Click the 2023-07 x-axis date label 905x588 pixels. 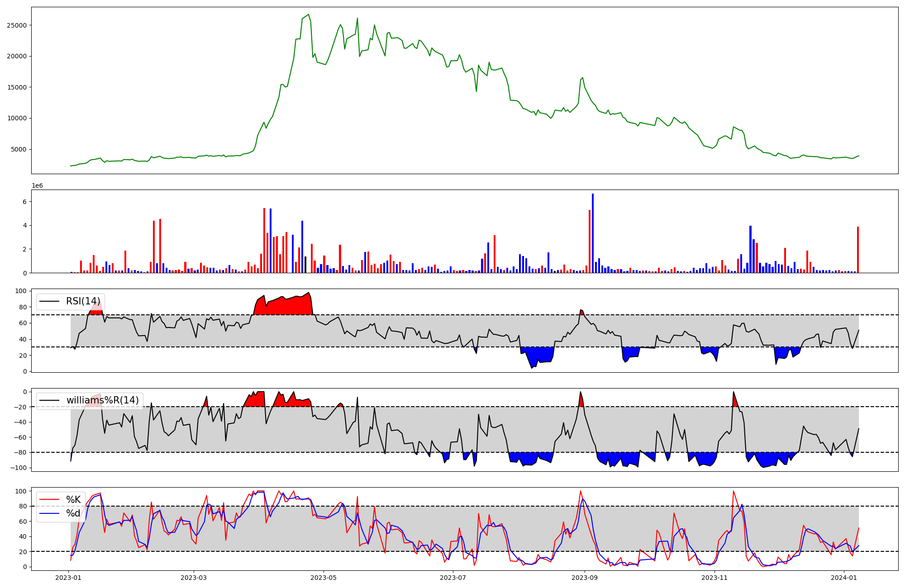pyautogui.click(x=453, y=578)
